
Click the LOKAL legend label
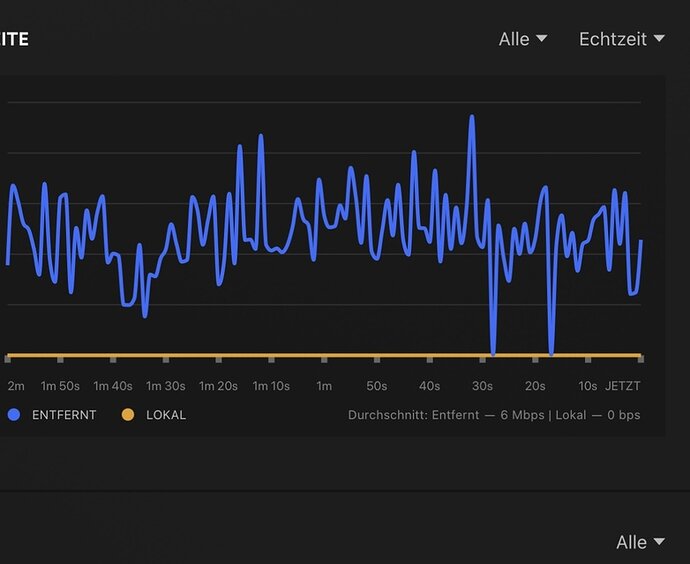[x=166, y=415]
